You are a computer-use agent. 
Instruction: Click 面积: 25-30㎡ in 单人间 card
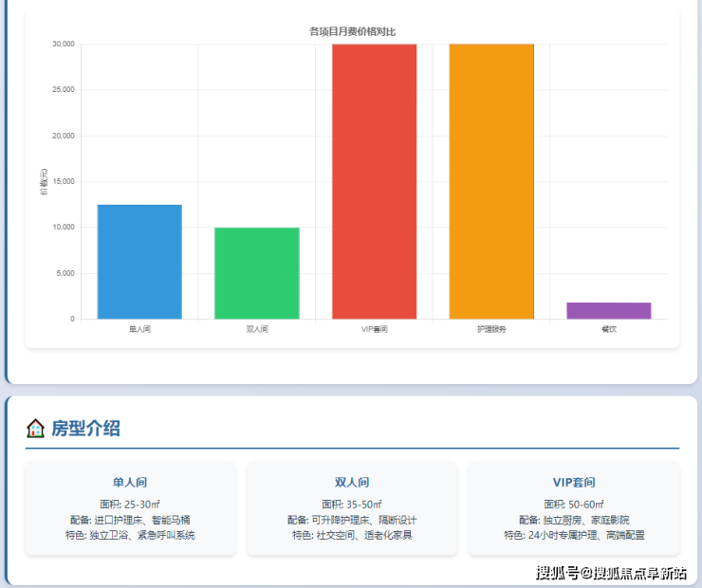[x=130, y=504]
